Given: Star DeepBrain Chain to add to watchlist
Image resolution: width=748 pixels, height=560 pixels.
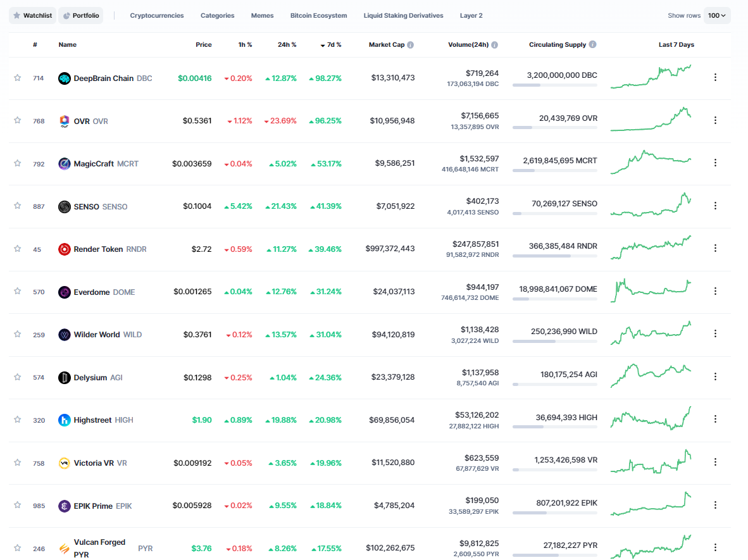Looking at the screenshot, I should (18, 78).
